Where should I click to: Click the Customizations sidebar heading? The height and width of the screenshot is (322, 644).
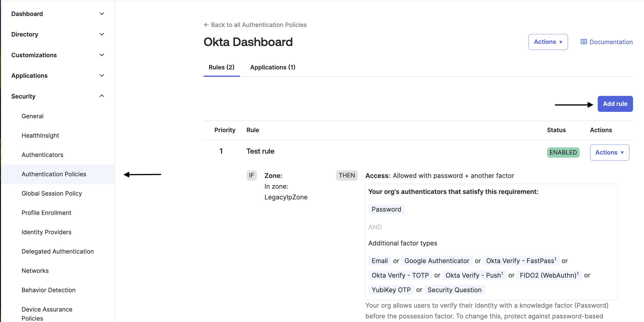(34, 55)
